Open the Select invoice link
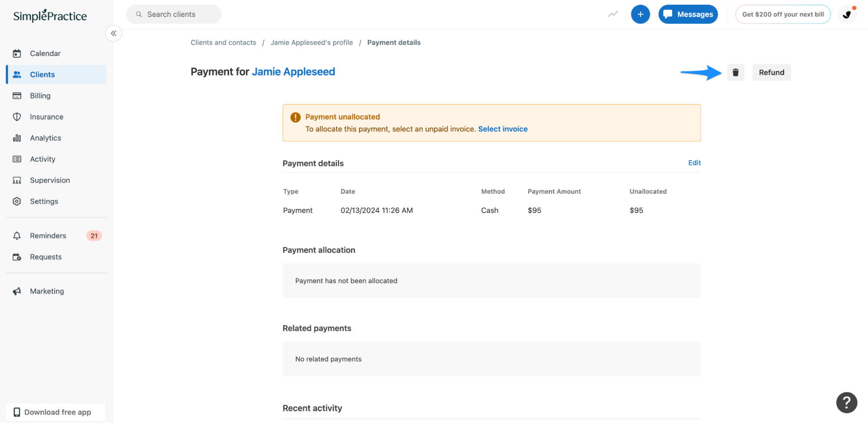 pyautogui.click(x=502, y=129)
